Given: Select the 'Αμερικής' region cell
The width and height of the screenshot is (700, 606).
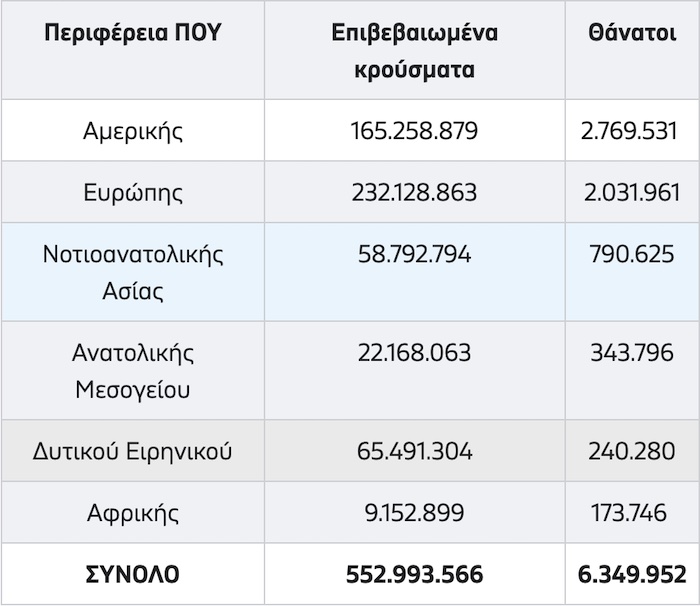Looking at the screenshot, I should click(133, 131).
